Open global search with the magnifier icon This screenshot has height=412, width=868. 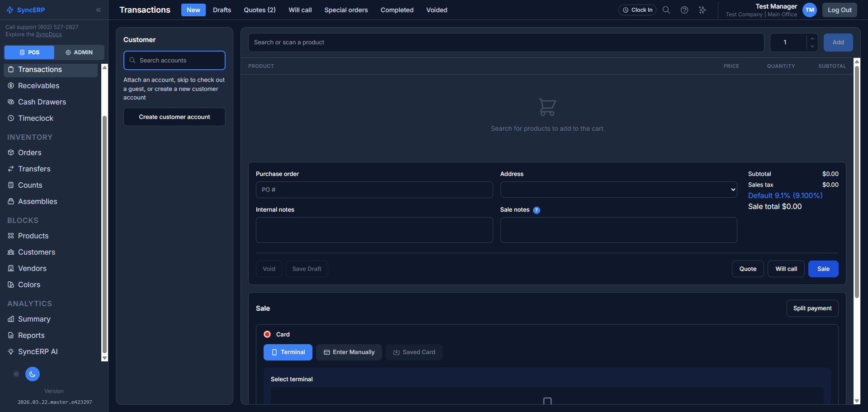click(x=666, y=9)
